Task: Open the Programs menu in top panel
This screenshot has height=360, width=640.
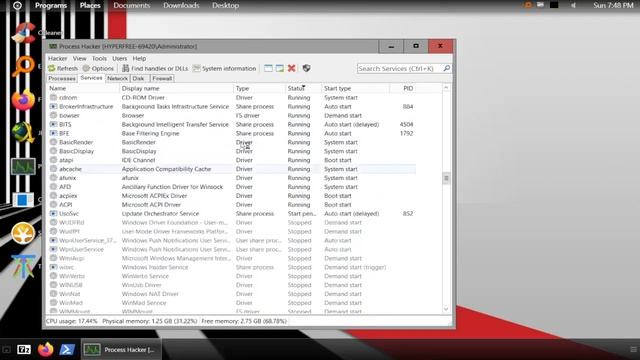Action: coord(51,5)
